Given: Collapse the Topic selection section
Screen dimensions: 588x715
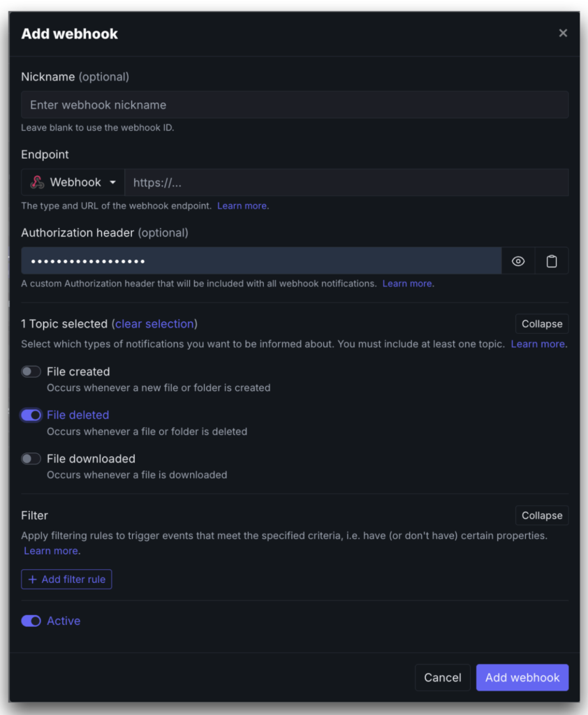Looking at the screenshot, I should tap(541, 323).
